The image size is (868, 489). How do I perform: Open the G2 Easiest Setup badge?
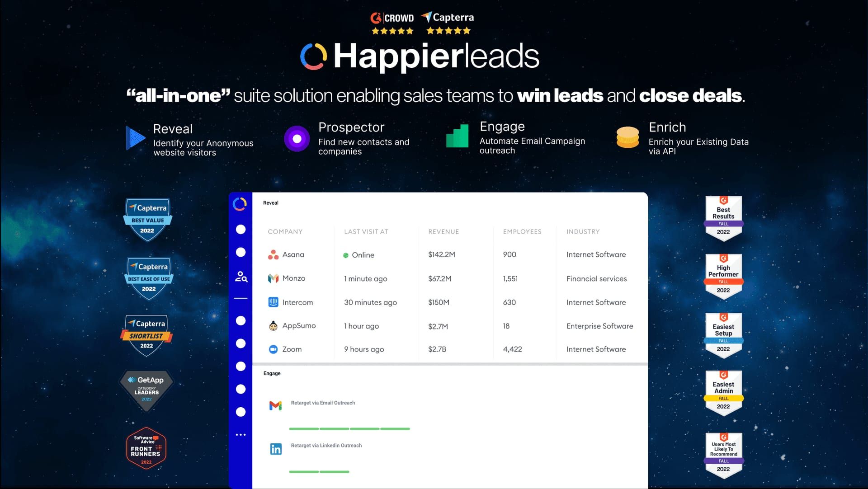tap(723, 336)
